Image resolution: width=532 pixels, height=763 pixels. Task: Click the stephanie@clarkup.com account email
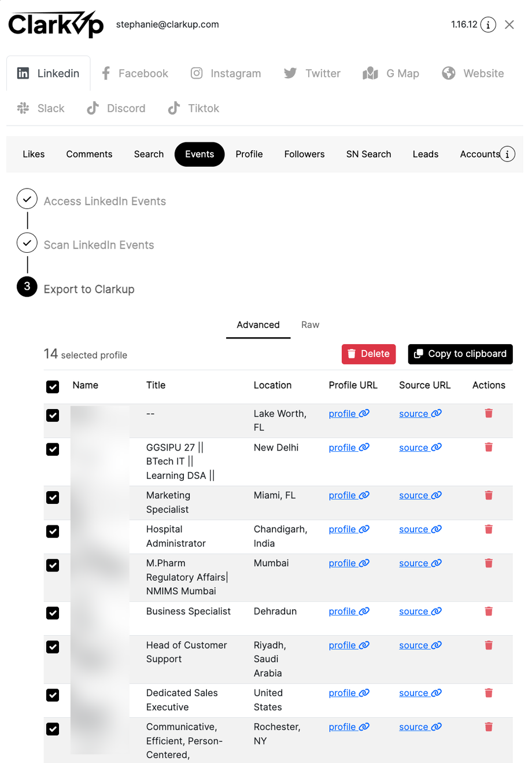[x=167, y=24]
